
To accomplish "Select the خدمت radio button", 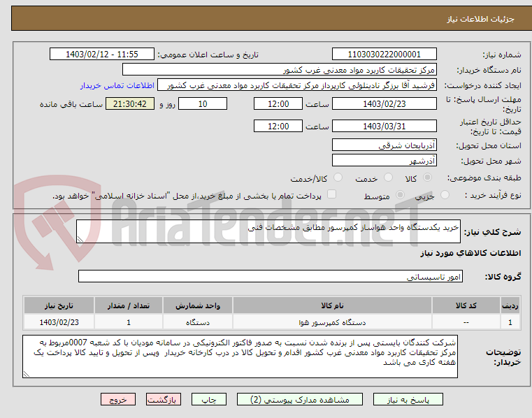I will pos(388,178).
